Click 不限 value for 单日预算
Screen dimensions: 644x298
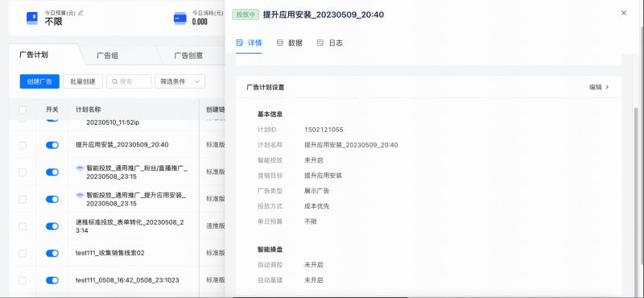311,221
